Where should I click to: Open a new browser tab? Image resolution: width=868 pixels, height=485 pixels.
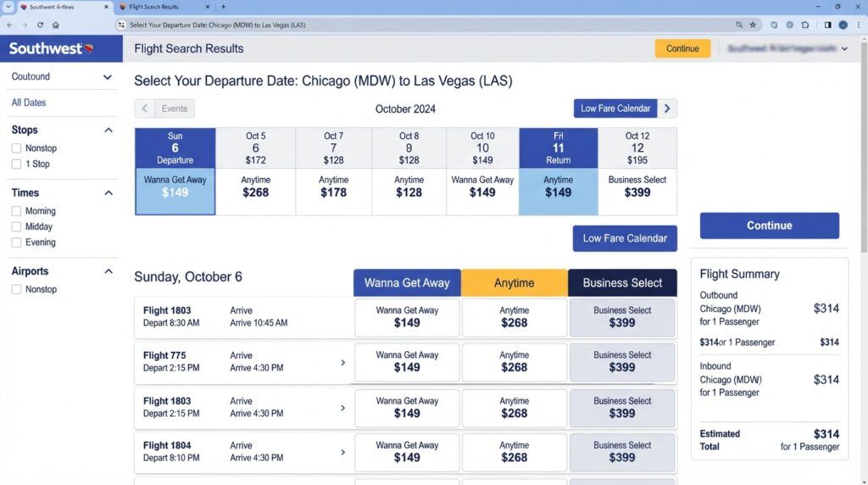click(x=223, y=7)
